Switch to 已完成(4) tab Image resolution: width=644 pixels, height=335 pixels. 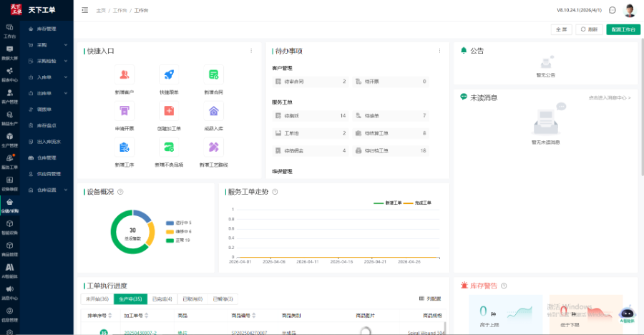tap(162, 298)
